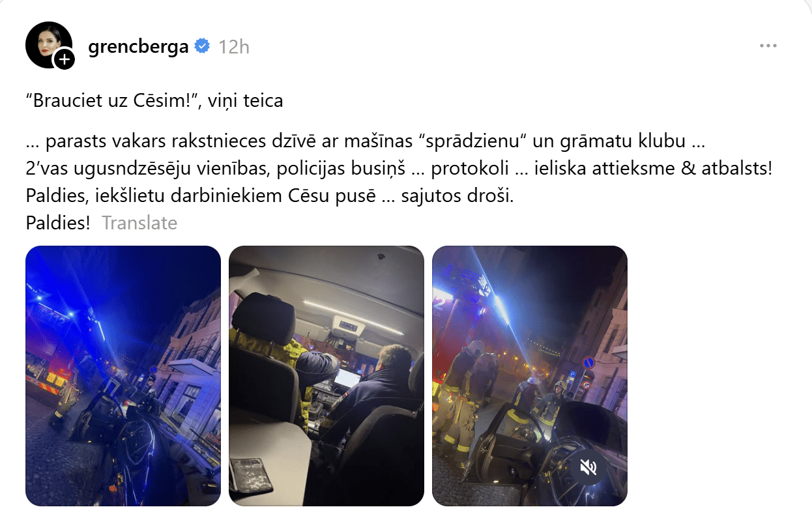Viewport: 812px width, 520px height.
Task: Select the line "Brauciet uz Cēsim!", viņi teica
Action: [154, 101]
